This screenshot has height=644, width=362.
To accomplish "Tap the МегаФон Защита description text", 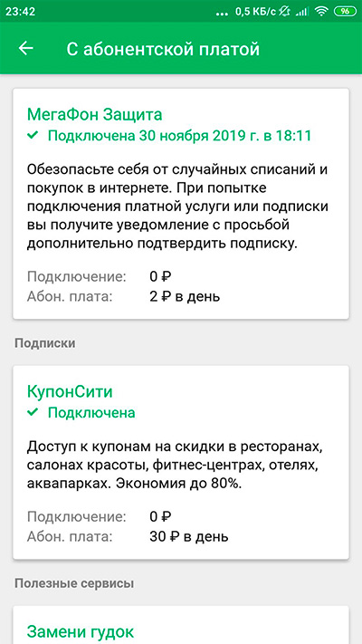I will (177, 207).
